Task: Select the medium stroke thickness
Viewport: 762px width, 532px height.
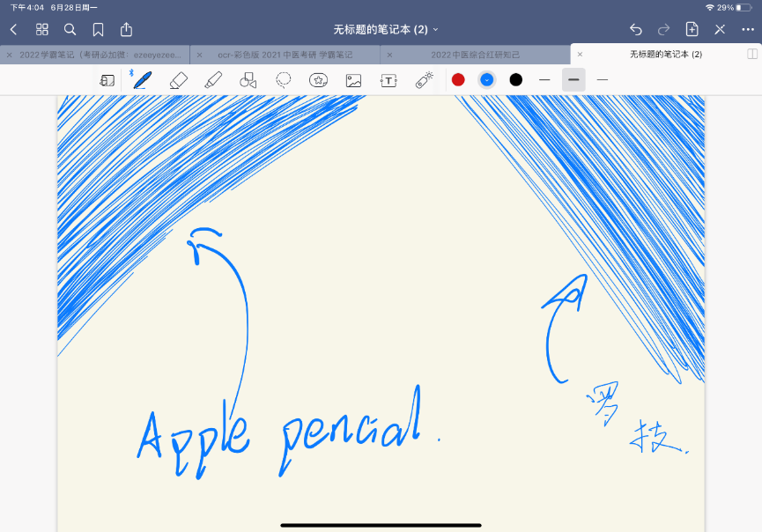Action: click(573, 79)
